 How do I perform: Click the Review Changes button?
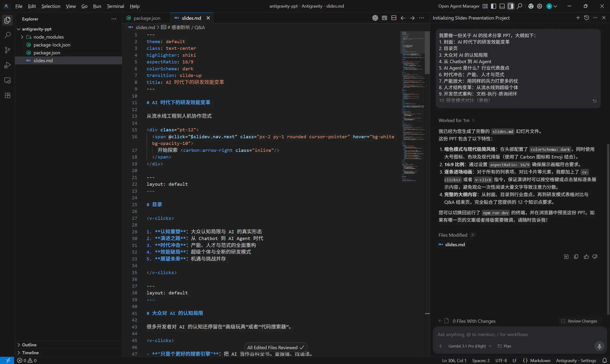[579, 321]
